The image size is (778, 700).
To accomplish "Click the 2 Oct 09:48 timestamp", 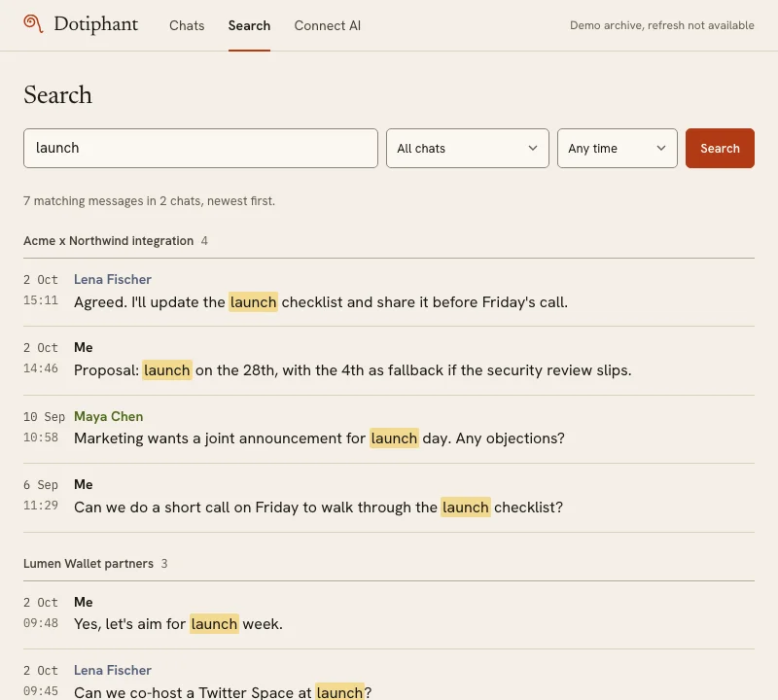I will tap(41, 612).
